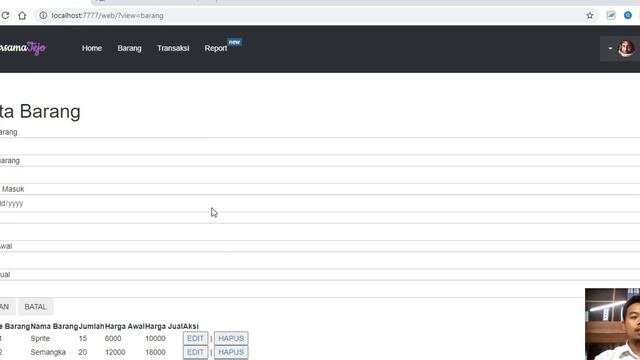Click the Tanggal Masuk date field
640x360 pixels.
pos(320,203)
